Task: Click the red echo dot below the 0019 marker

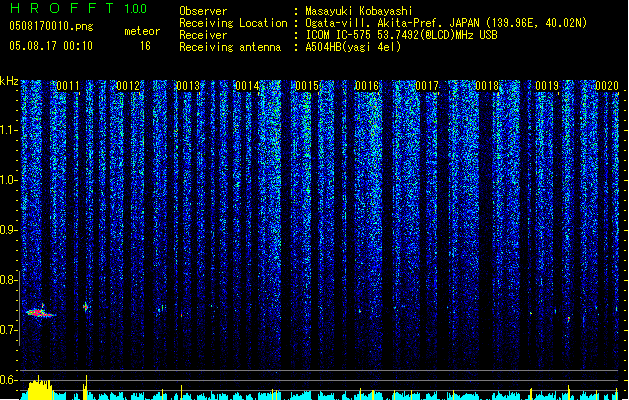Action: pyautogui.click(x=568, y=319)
